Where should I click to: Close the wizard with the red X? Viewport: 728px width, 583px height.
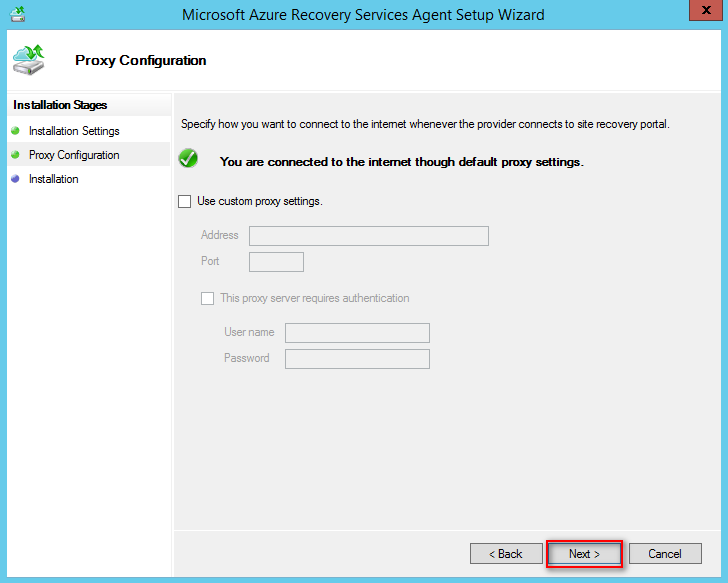click(x=706, y=10)
